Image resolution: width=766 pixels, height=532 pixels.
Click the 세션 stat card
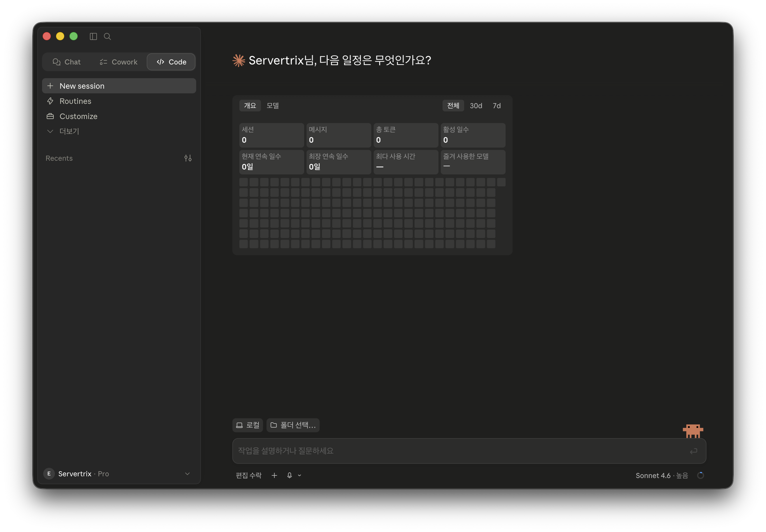tap(271, 135)
